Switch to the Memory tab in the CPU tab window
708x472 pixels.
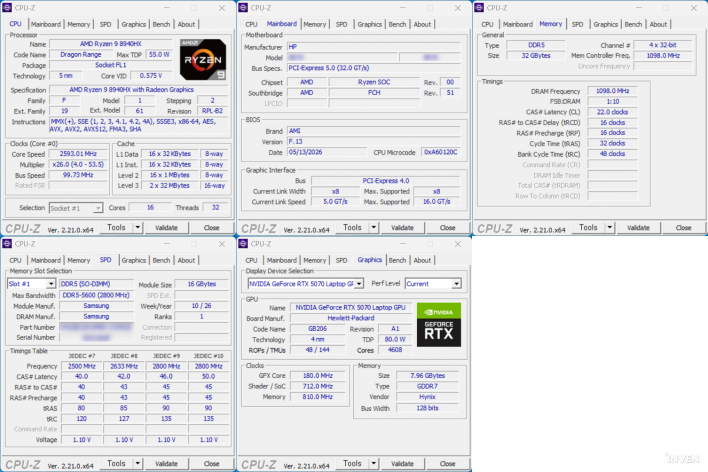[x=79, y=24]
